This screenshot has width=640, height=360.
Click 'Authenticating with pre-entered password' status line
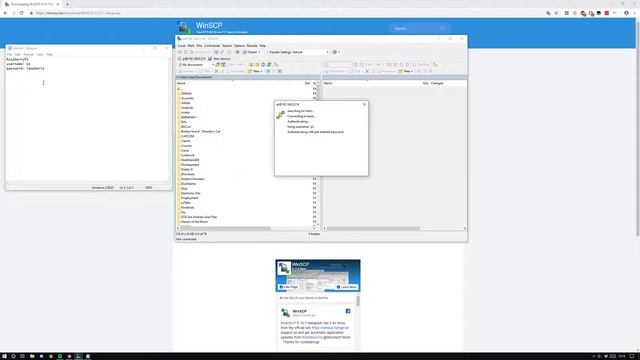(x=315, y=132)
